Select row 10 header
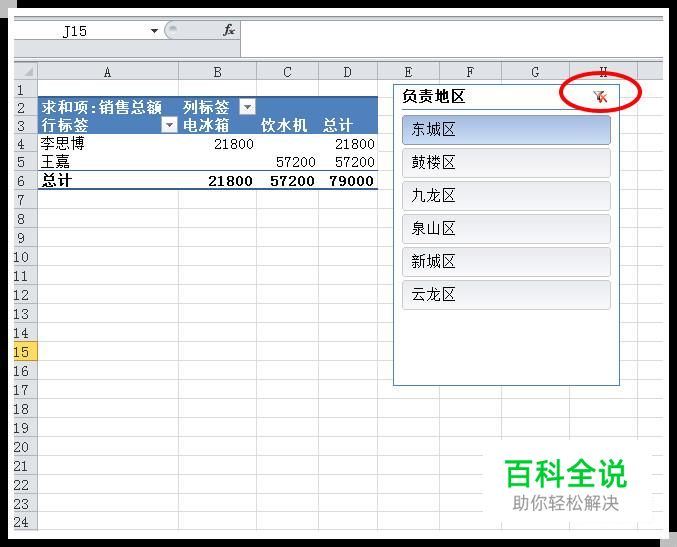 pos(26,257)
